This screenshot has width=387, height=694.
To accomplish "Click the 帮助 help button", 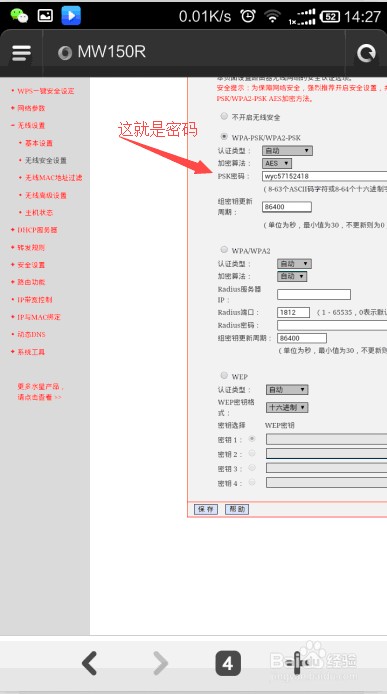I will [x=237, y=509].
